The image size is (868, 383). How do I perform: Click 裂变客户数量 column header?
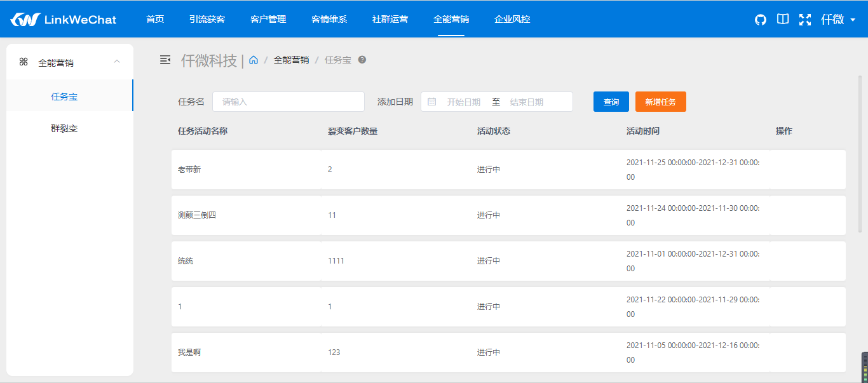353,131
